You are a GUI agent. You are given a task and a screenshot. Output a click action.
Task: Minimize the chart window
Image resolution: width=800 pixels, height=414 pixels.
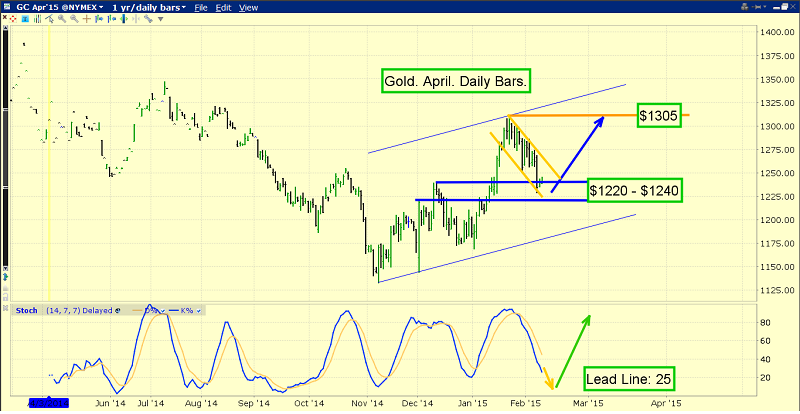tap(776, 8)
